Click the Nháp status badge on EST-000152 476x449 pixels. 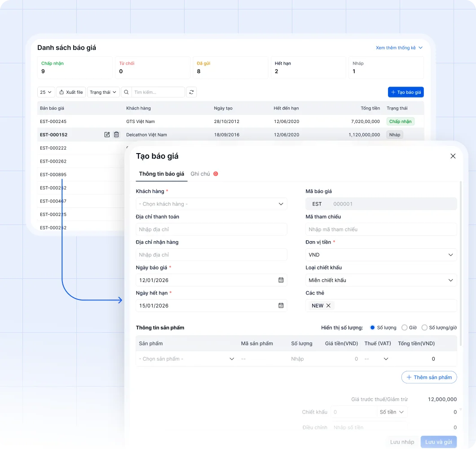click(x=394, y=135)
